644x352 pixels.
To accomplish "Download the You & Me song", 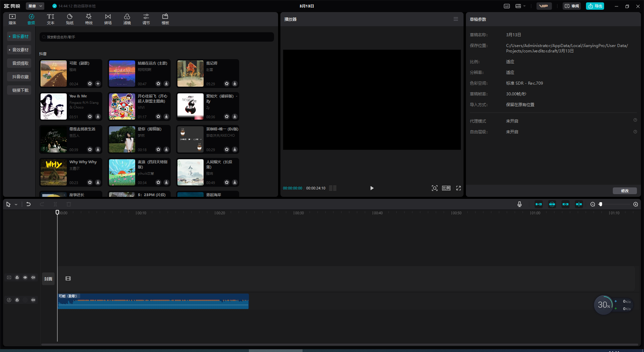I will tap(98, 117).
